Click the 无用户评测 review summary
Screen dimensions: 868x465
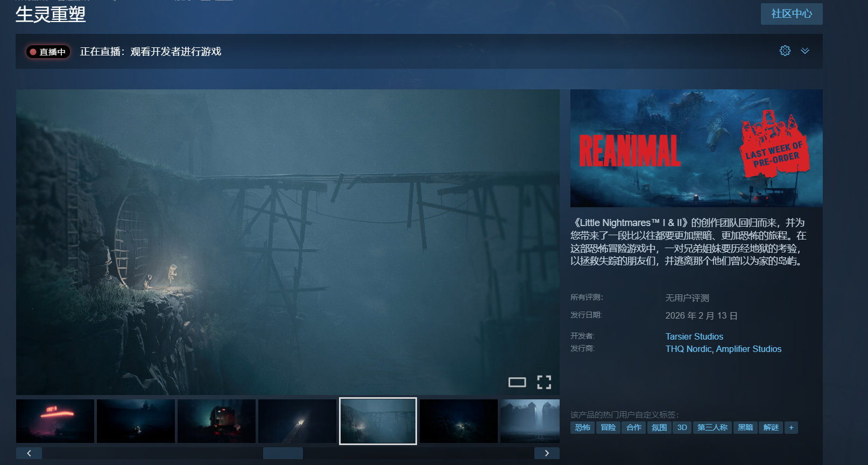click(687, 298)
